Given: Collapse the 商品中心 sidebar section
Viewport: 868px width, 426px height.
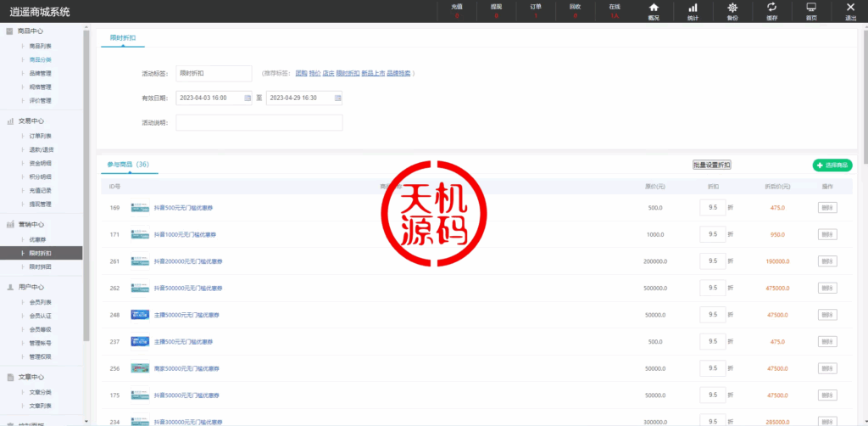Looking at the screenshot, I should pyautogui.click(x=31, y=31).
